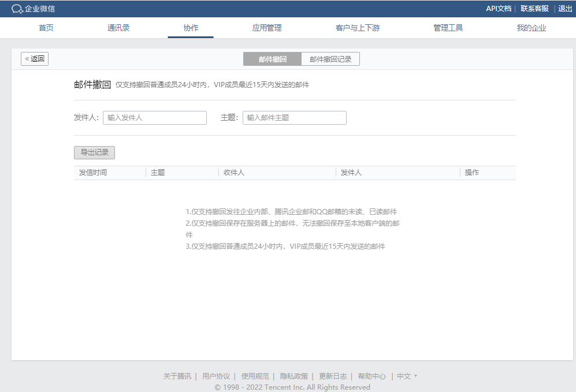576x392 pixels.
Task: Click the 操作 column header
Action: [471, 173]
